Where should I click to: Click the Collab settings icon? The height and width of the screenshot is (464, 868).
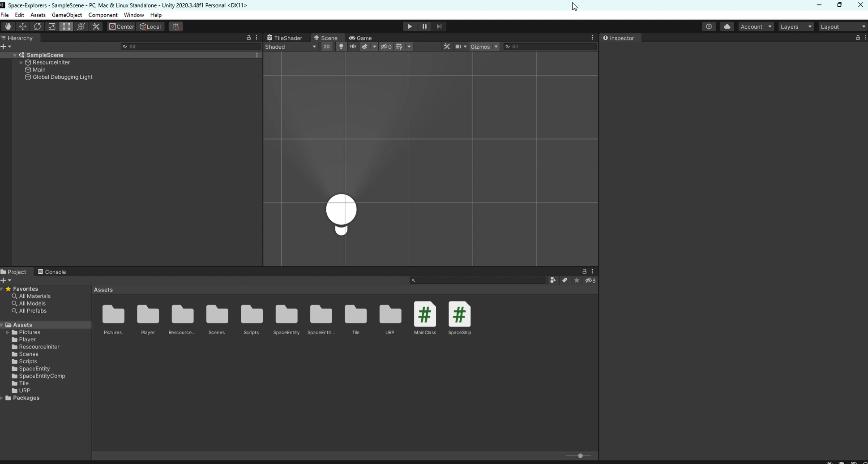(709, 26)
